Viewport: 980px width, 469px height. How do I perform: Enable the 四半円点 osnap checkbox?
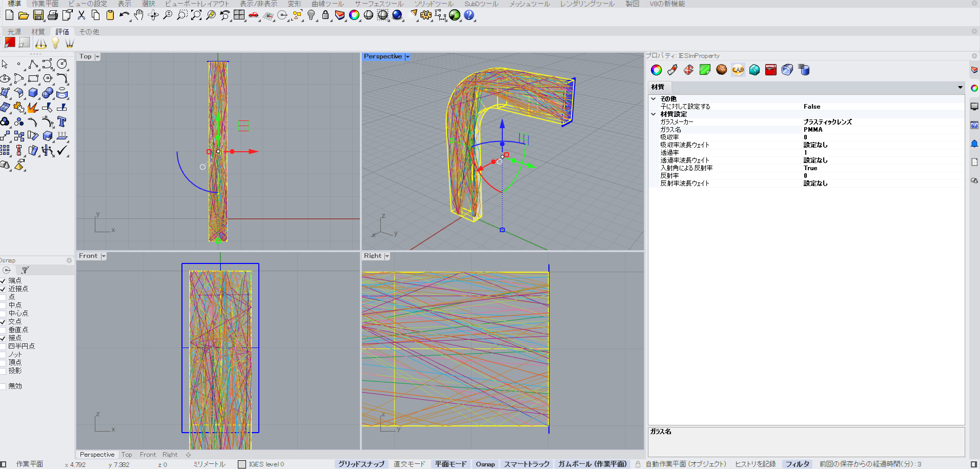[x=4, y=346]
